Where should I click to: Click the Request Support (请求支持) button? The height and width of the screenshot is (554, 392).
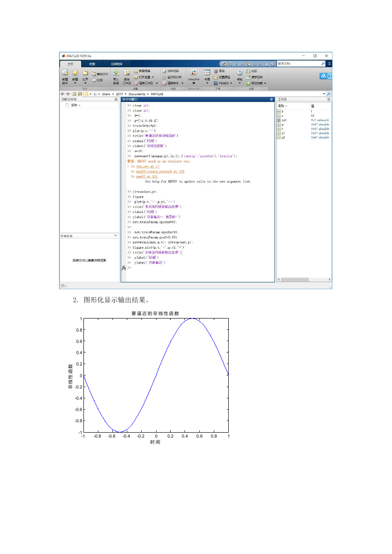point(254,77)
